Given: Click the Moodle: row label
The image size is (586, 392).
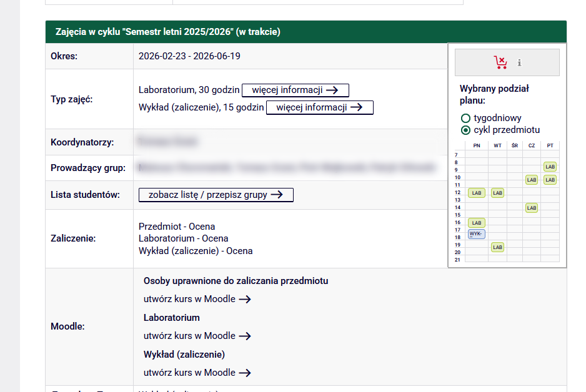Looking at the screenshot, I should pyautogui.click(x=67, y=326).
